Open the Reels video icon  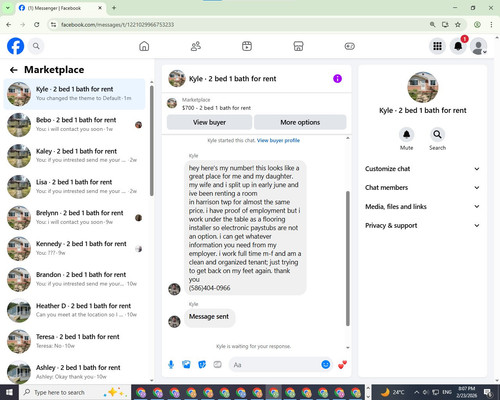coord(247,46)
